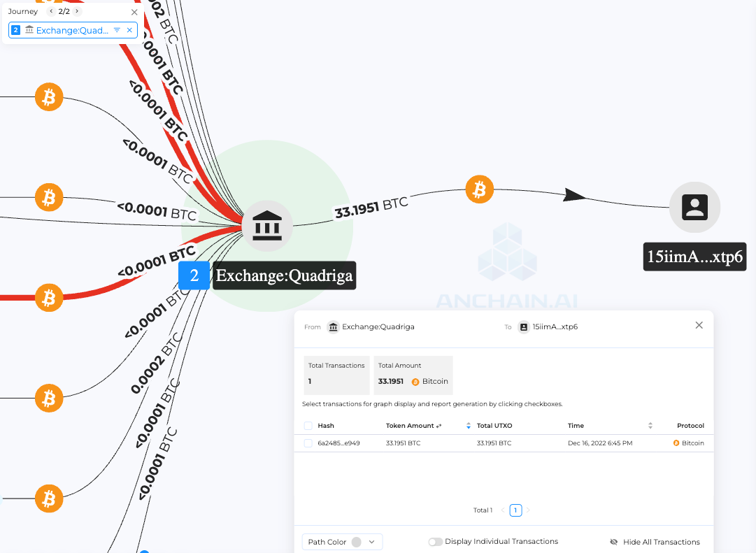Click the pagination next page arrow
This screenshot has height=553, width=756.
tap(528, 510)
